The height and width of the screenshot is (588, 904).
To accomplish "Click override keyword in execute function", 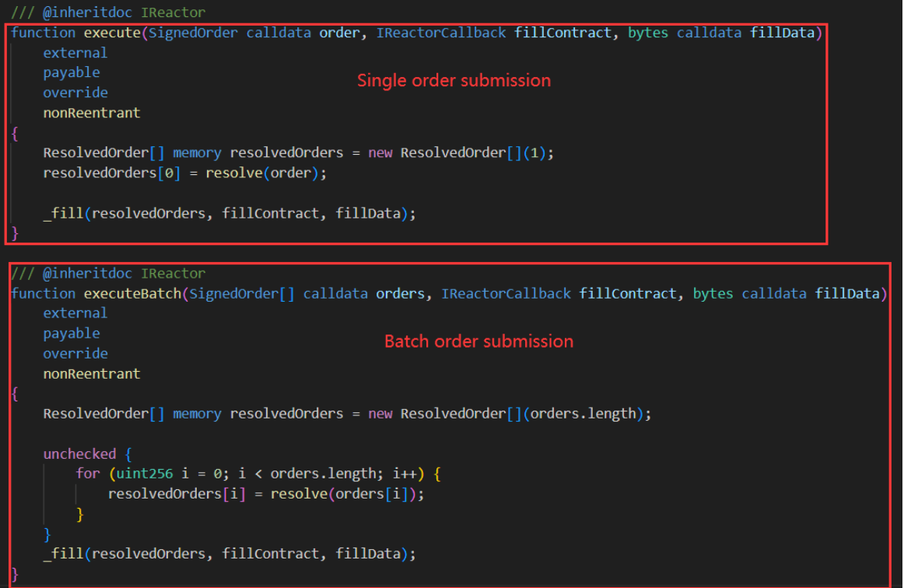I will tap(75, 93).
